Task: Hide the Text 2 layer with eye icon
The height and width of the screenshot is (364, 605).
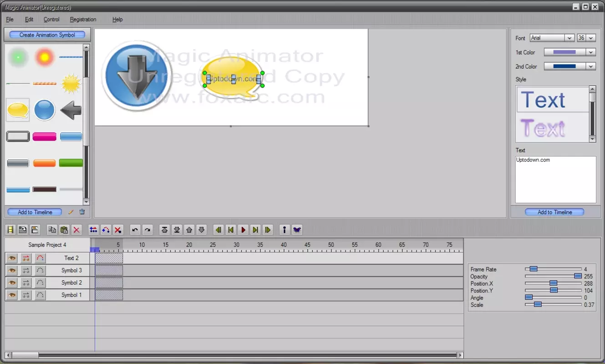Action: pyautogui.click(x=12, y=258)
